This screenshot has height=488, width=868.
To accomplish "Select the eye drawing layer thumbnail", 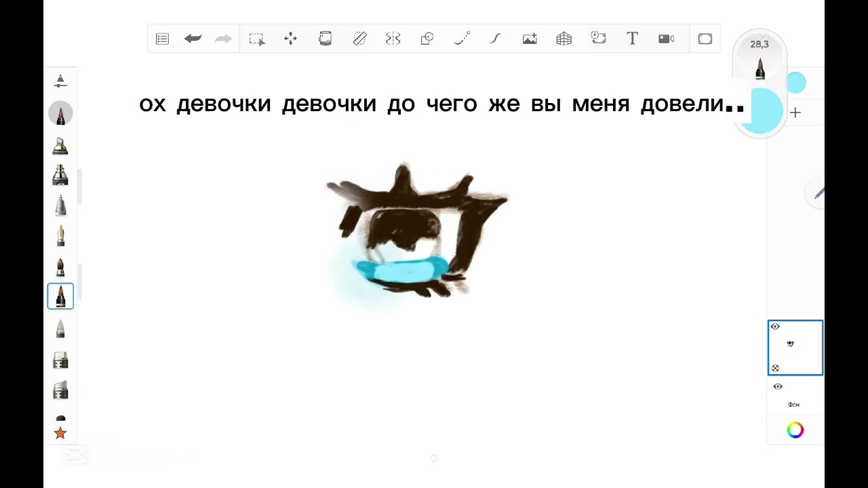I will (795, 348).
